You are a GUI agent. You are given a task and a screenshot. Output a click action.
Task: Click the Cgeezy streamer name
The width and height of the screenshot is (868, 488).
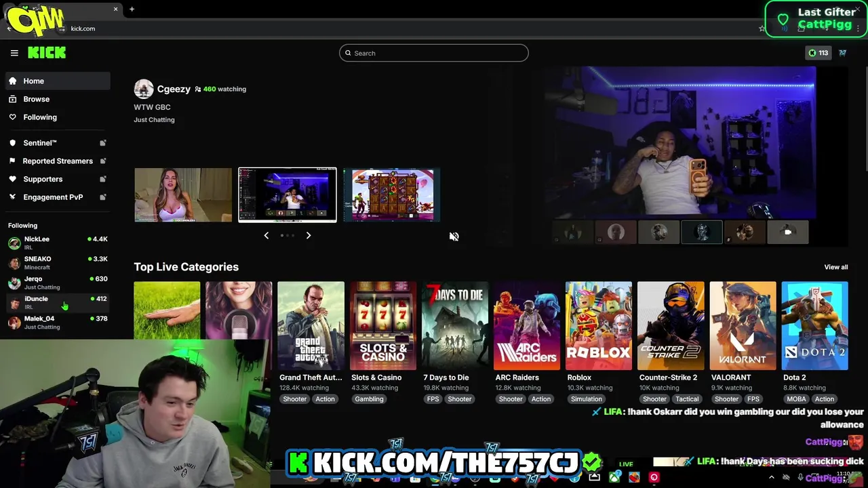(x=174, y=89)
